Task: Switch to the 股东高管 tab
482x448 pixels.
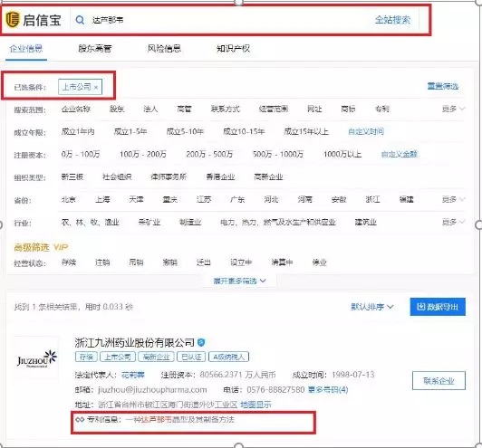Action: coord(94,49)
